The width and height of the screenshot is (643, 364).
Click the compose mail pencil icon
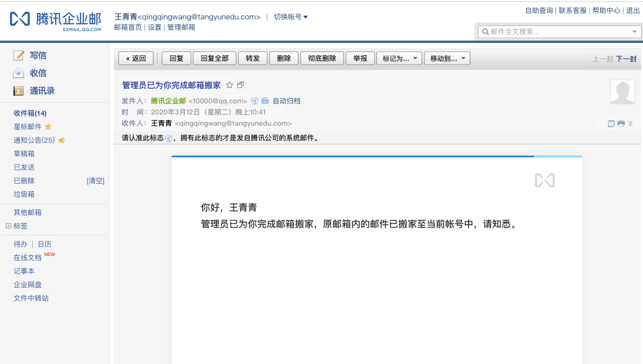[18, 55]
